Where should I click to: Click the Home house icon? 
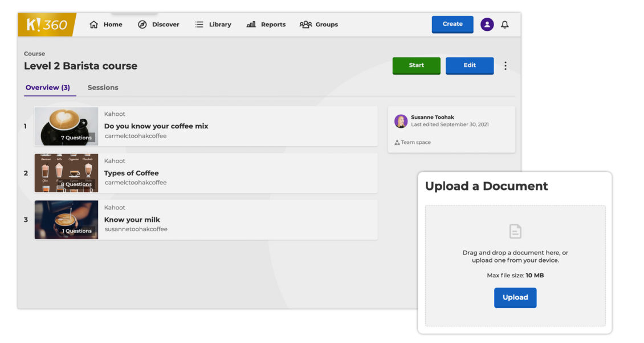(x=94, y=25)
